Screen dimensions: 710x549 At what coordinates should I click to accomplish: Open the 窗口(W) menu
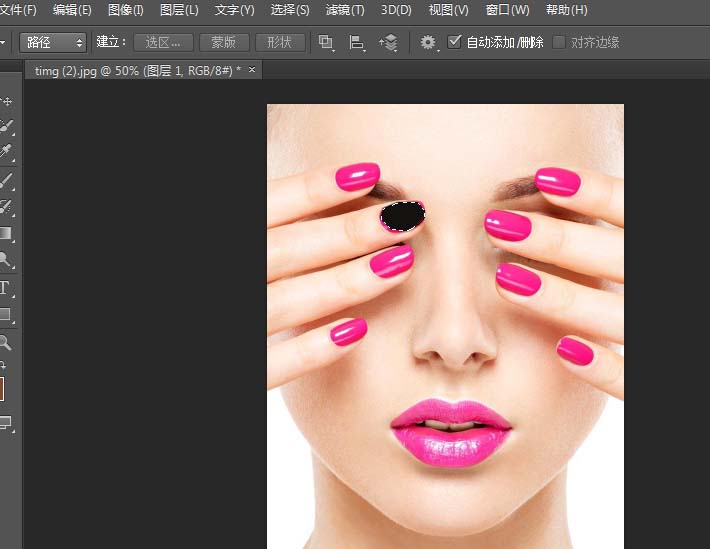tap(507, 10)
